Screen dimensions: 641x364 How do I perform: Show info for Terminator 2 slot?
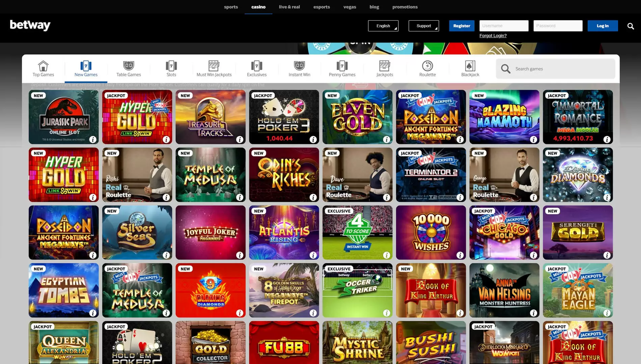coord(460,197)
